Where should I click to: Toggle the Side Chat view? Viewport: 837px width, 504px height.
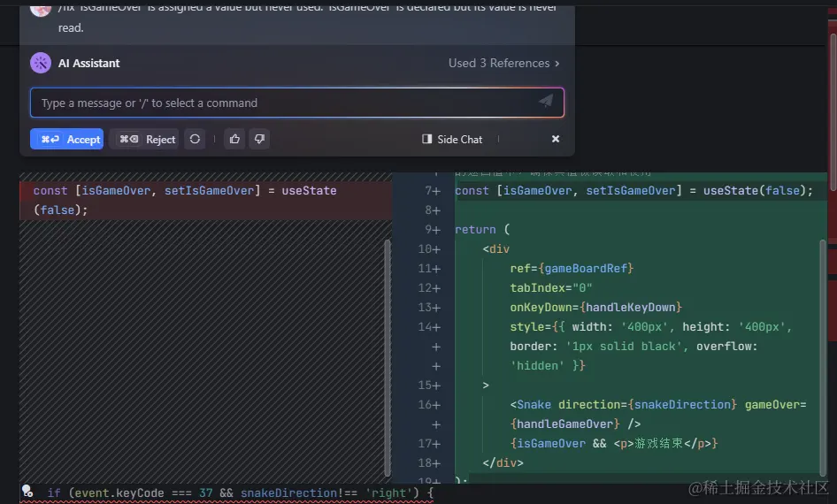[x=452, y=139]
